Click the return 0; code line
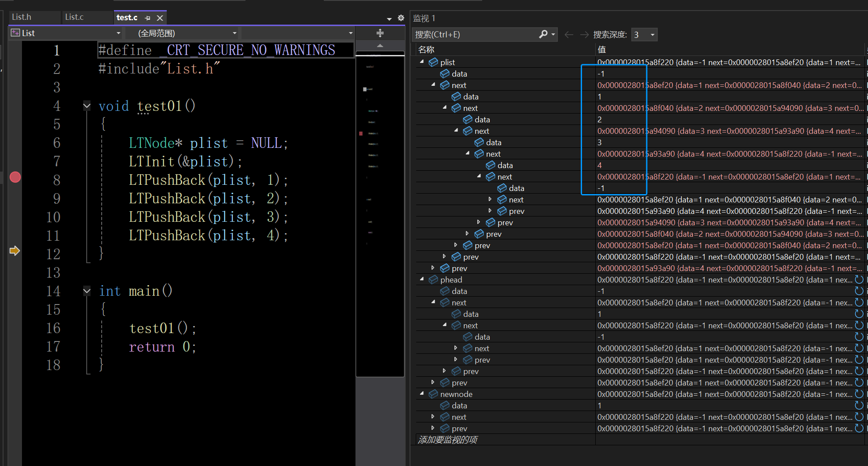868x466 pixels. (x=162, y=347)
